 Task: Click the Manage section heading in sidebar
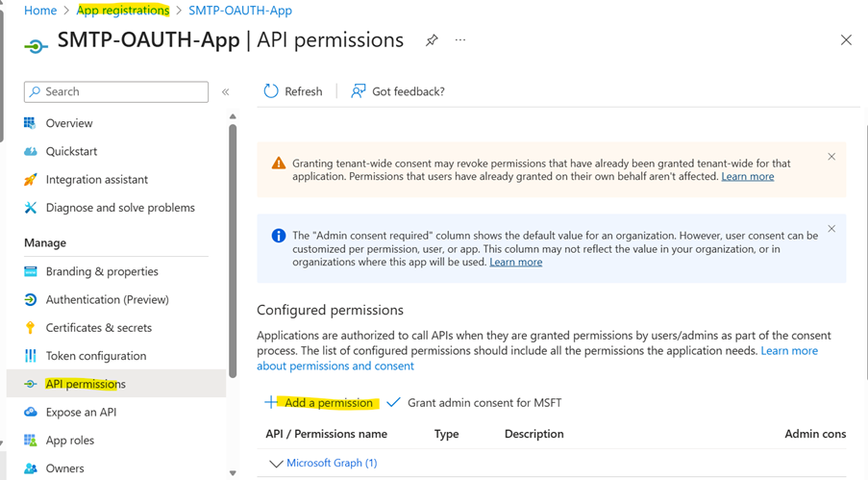tap(45, 242)
